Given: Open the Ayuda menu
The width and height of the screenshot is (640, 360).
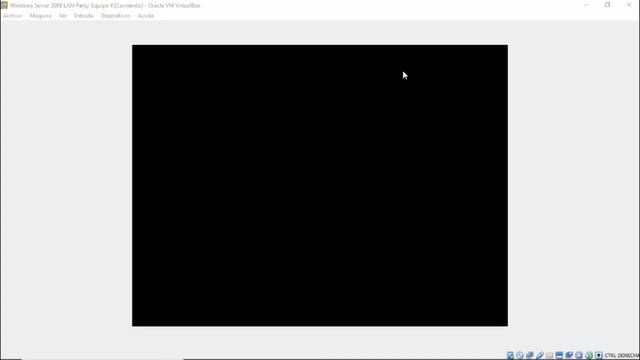Looking at the screenshot, I should click(146, 16).
